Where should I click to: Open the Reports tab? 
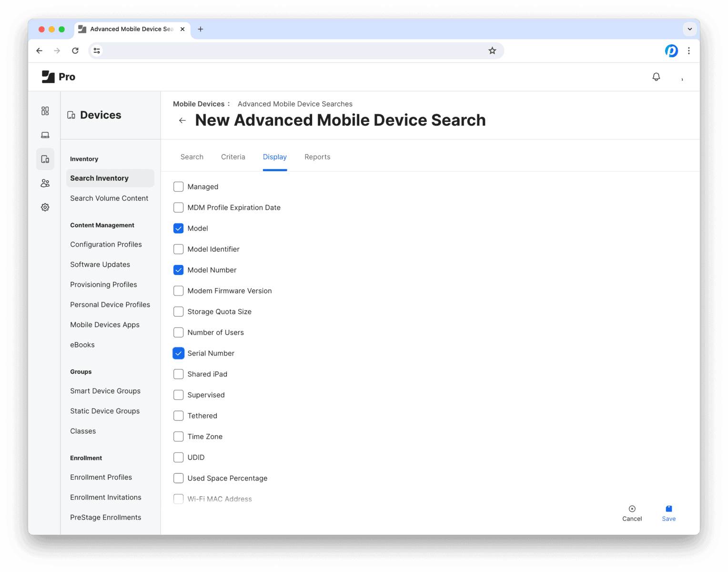pos(317,157)
